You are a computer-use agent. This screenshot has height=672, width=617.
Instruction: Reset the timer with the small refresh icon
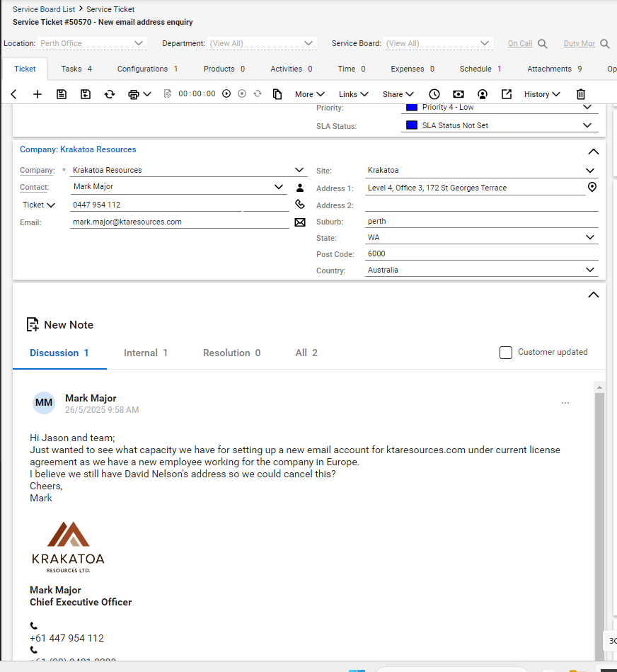click(258, 93)
